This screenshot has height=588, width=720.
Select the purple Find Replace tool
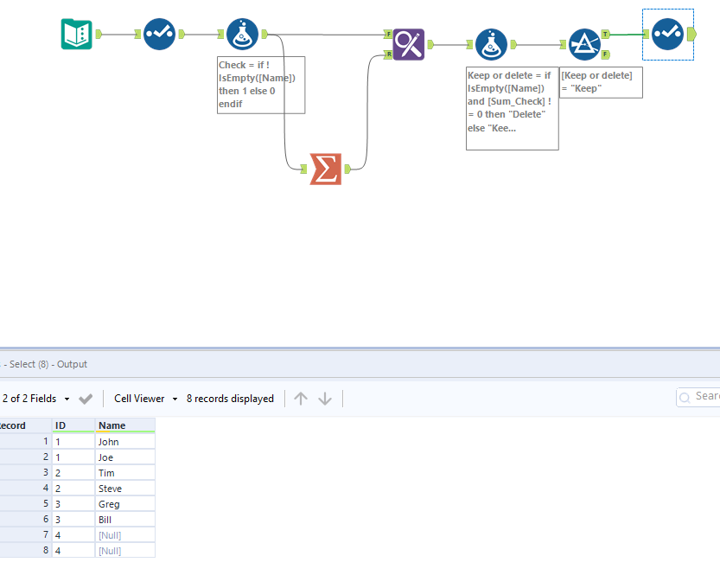point(409,44)
